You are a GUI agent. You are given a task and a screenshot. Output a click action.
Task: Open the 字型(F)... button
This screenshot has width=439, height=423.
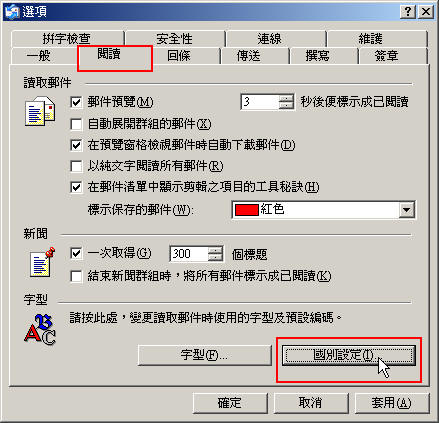[204, 355]
